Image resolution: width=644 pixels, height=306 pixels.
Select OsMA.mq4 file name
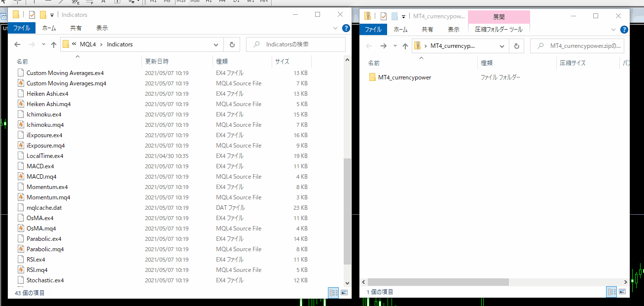41,229
